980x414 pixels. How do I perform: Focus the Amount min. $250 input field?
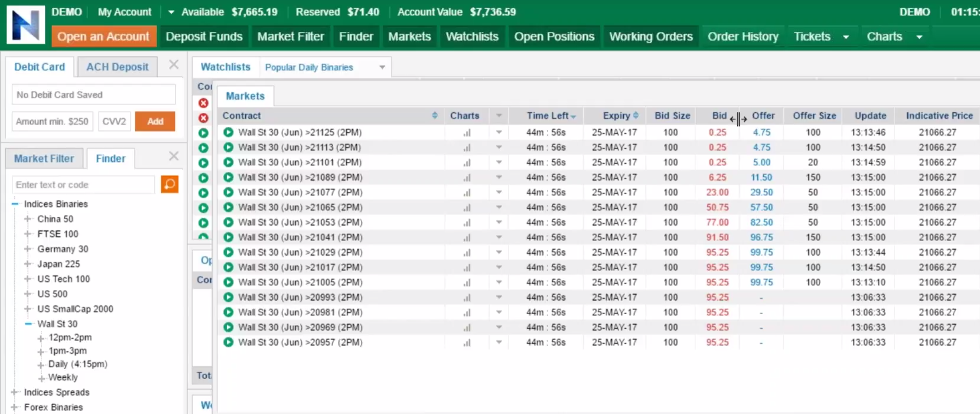point(53,121)
